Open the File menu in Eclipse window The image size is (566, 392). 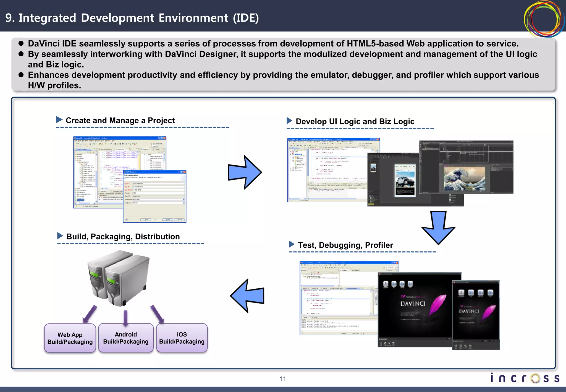(75, 141)
